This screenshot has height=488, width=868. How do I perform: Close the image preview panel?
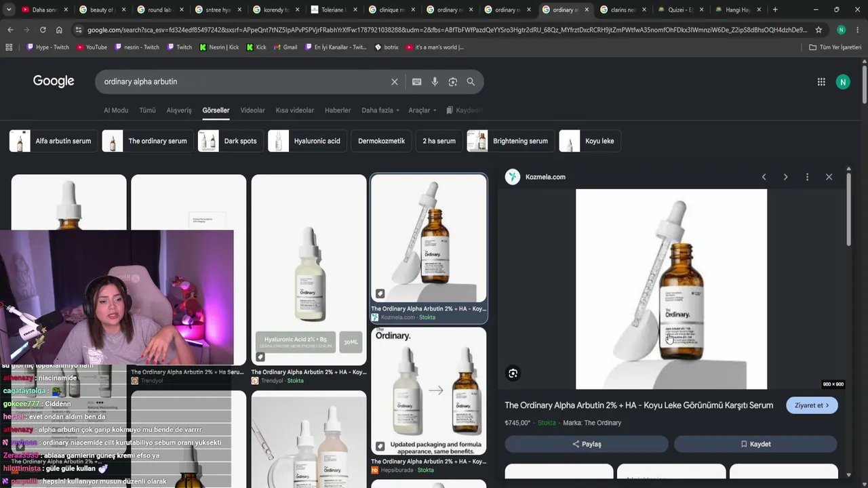point(829,177)
